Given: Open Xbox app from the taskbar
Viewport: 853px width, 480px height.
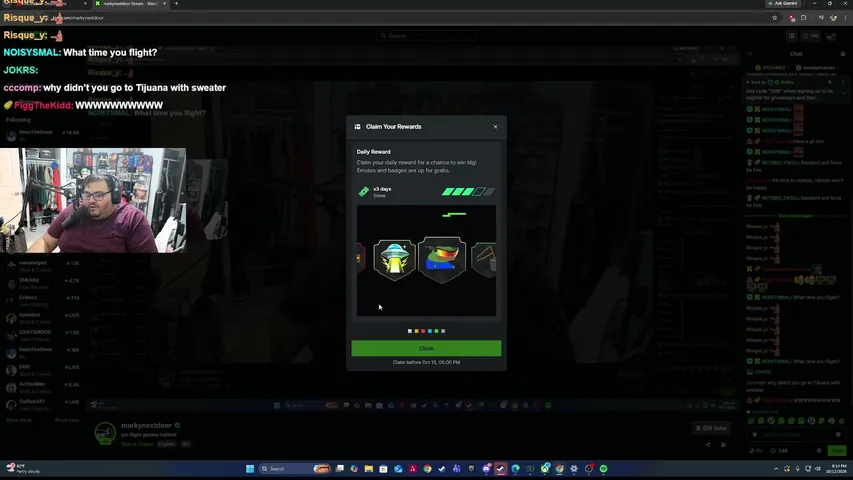Looking at the screenshot, I should click(545, 469).
